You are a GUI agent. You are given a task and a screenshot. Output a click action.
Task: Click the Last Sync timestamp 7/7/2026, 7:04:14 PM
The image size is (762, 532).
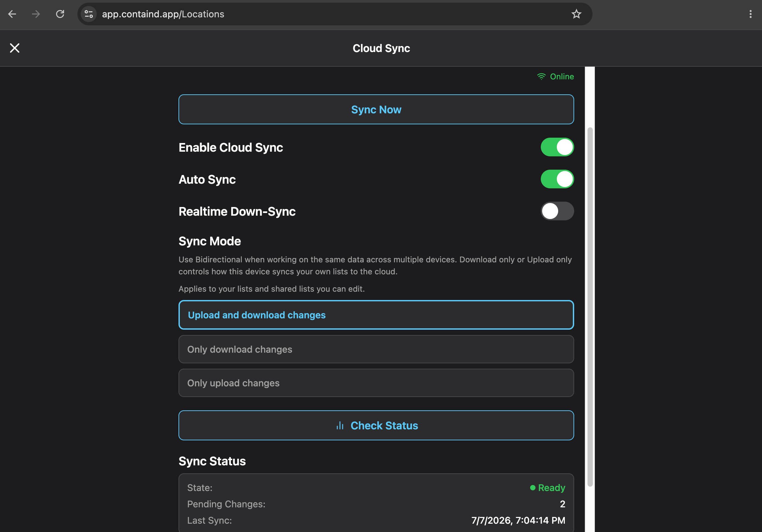point(518,520)
